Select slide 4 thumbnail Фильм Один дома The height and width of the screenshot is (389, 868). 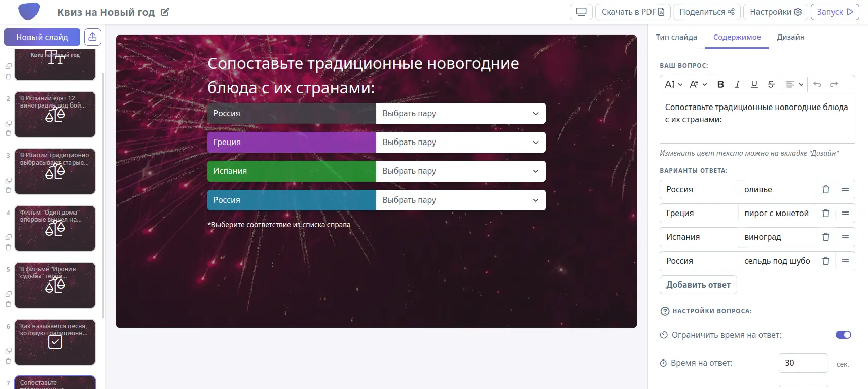(55, 228)
